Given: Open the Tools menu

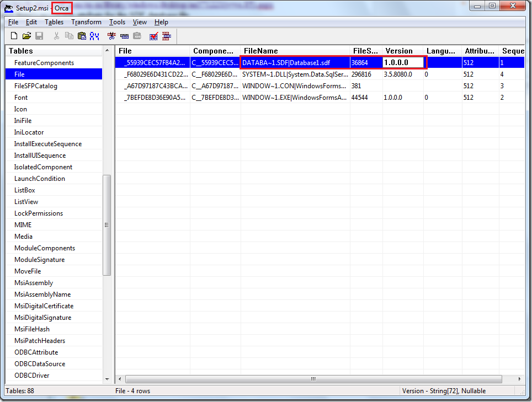Looking at the screenshot, I should (117, 22).
